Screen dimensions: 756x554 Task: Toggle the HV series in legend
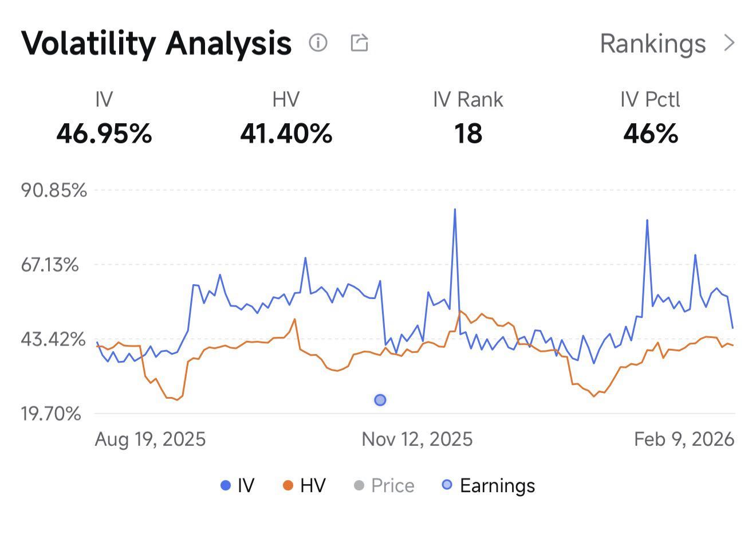(x=304, y=486)
